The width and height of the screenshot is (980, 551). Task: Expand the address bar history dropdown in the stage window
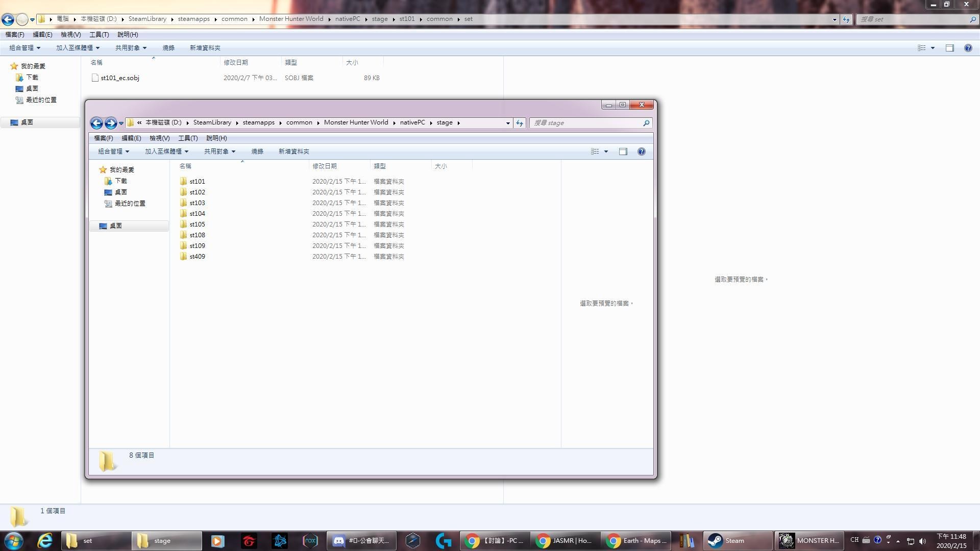[507, 123]
